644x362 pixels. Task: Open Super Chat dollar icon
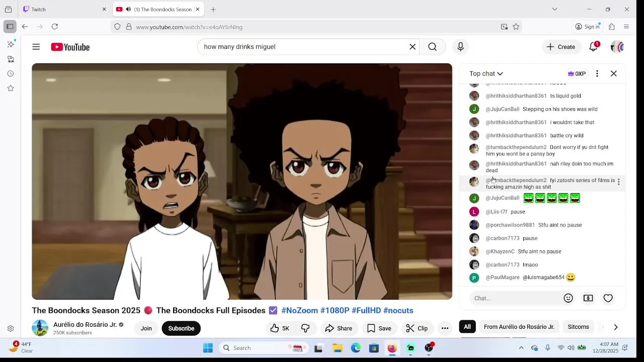click(x=588, y=298)
